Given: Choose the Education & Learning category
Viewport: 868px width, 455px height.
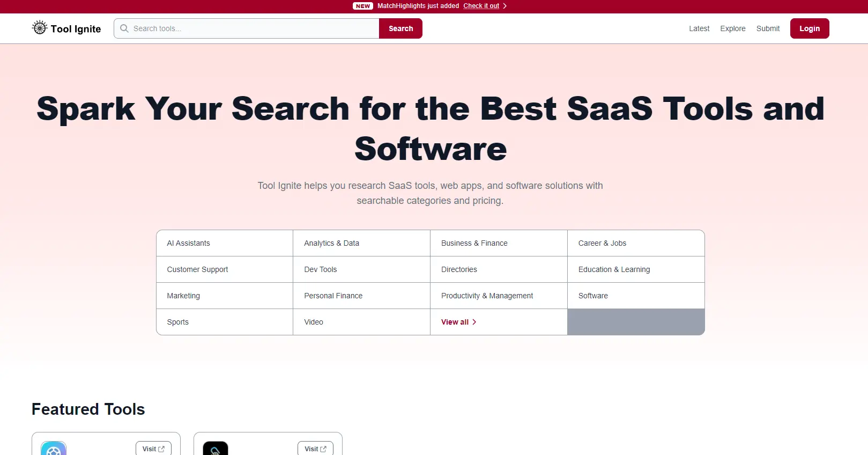Looking at the screenshot, I should click(x=636, y=269).
